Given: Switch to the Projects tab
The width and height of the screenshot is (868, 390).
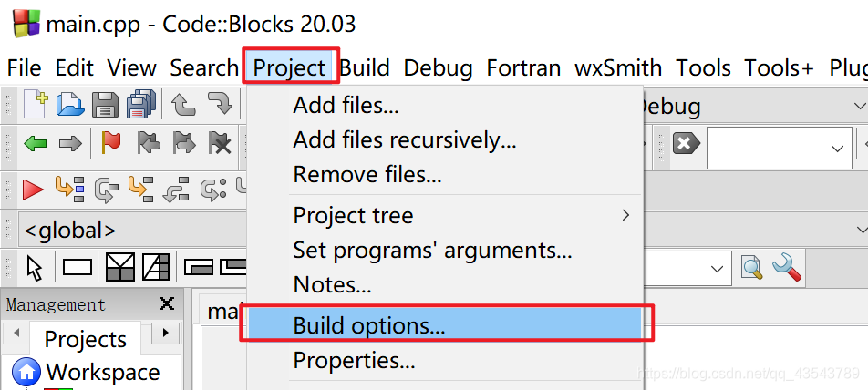Looking at the screenshot, I should click(x=86, y=339).
